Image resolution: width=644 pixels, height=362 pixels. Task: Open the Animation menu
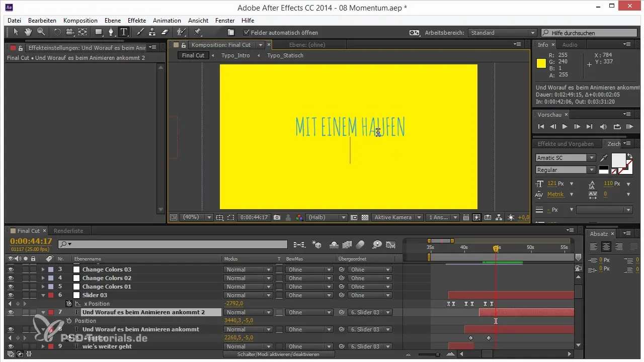[167, 21]
